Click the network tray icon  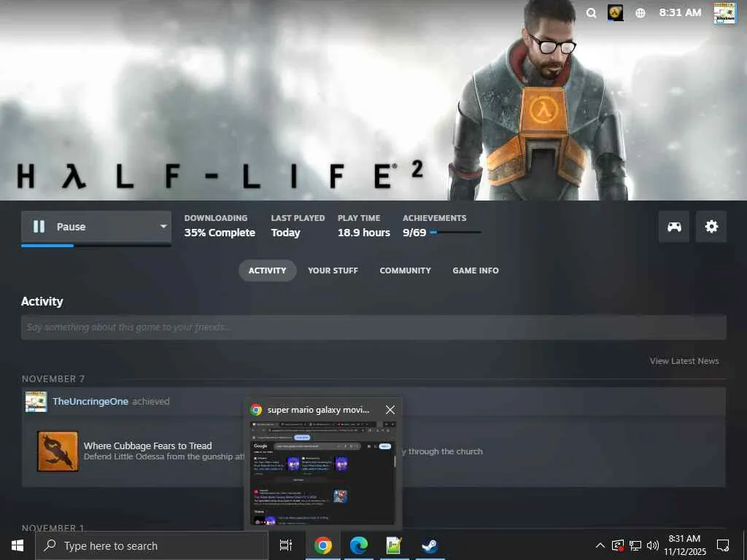[x=635, y=545]
